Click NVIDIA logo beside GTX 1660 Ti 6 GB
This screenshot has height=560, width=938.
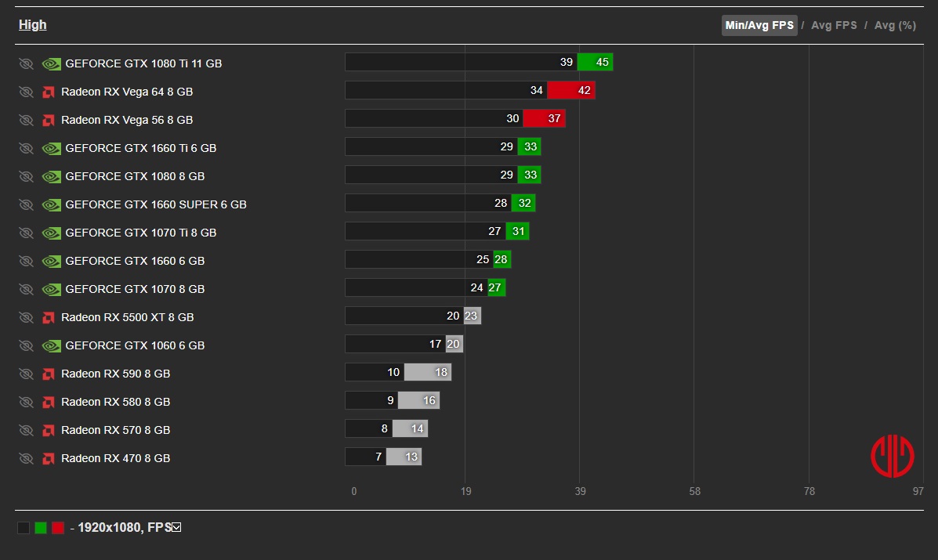[52, 148]
